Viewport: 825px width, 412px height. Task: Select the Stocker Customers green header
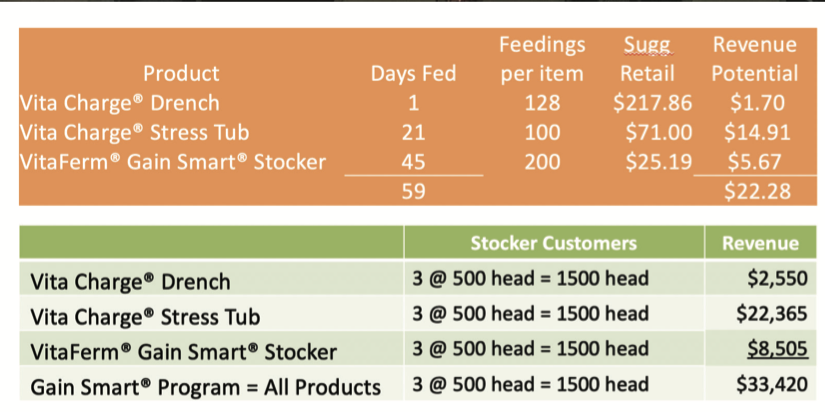click(x=554, y=243)
